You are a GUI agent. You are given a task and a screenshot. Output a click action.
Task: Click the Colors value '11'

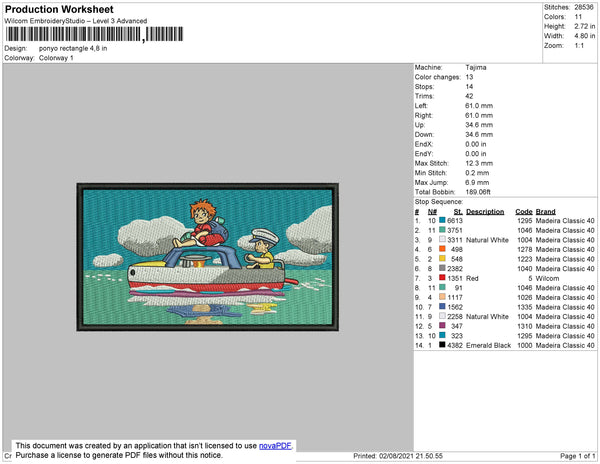pyautogui.click(x=578, y=17)
